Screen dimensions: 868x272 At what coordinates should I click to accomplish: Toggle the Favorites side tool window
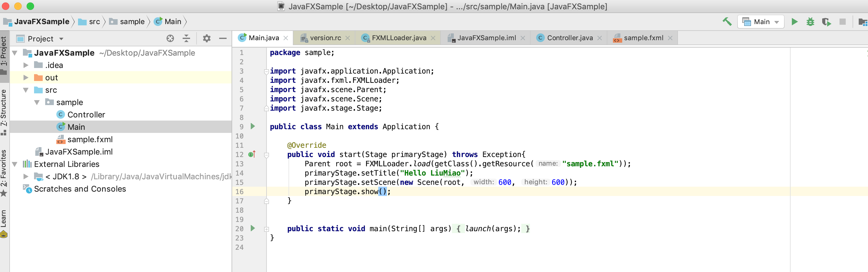pos(4,173)
